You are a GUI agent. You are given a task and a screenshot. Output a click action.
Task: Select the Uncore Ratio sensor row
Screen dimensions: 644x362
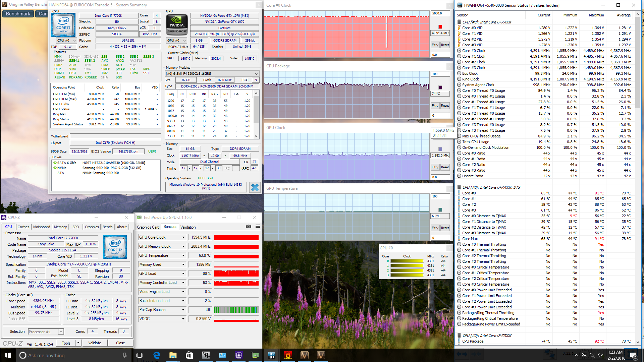pyautogui.click(x=545, y=176)
